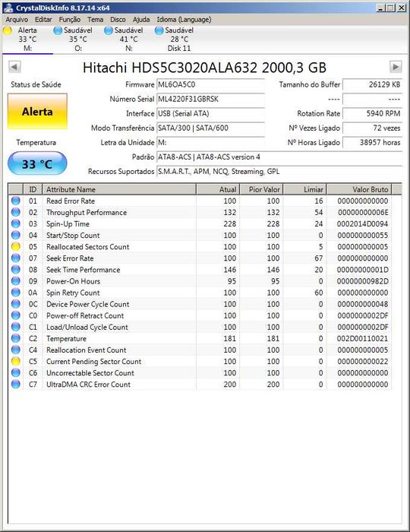Click blue status icon for Device Power Cycle Count

click(x=16, y=304)
